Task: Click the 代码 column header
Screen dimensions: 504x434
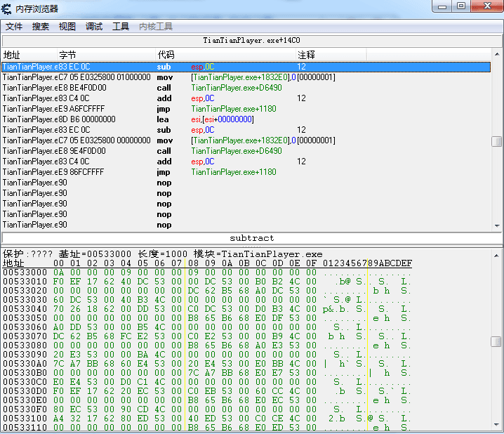Action: tap(225, 55)
